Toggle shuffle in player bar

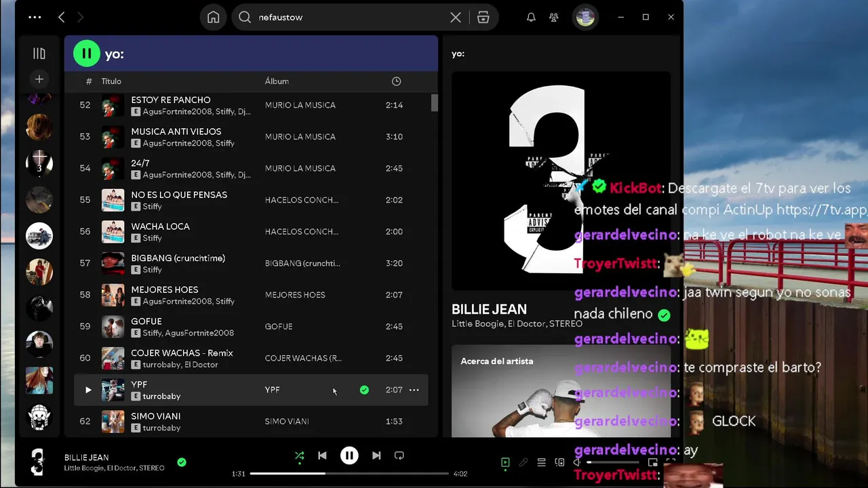click(299, 455)
